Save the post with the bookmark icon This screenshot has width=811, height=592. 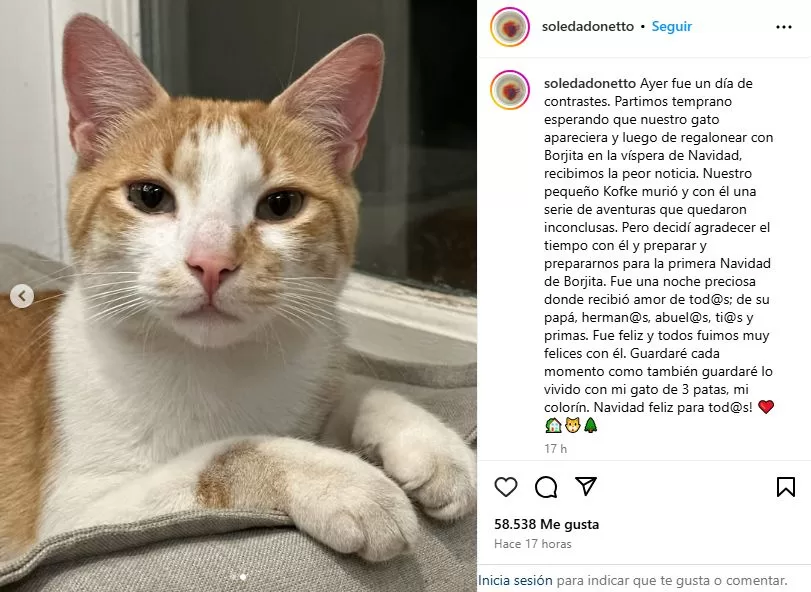tap(786, 487)
